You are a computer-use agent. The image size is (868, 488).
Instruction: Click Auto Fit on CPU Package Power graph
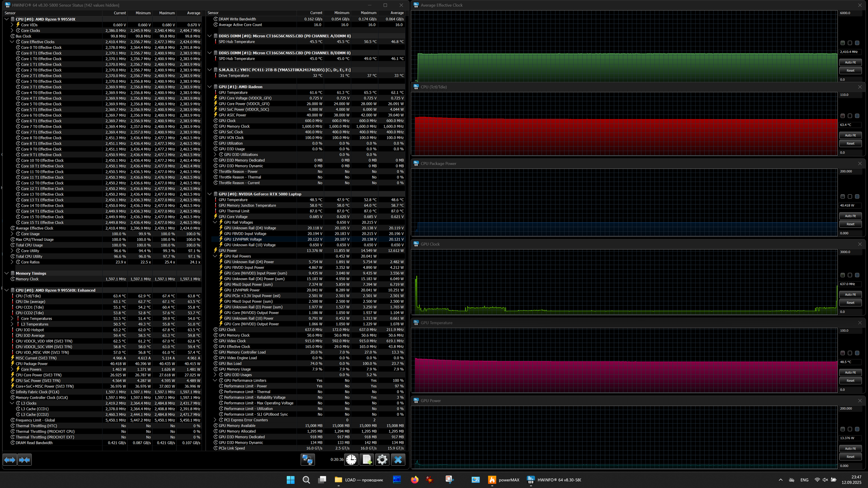850,216
